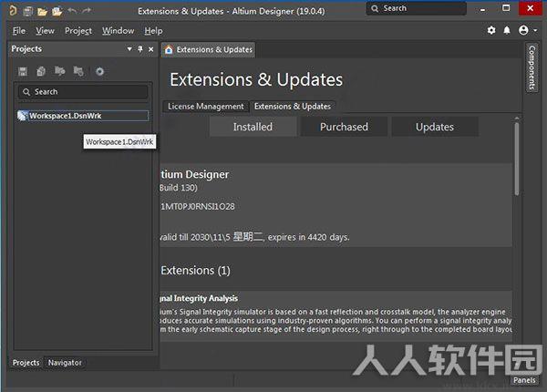This screenshot has height=392, width=547.
Task: Open the Projects panel options dropdown arrow
Action: click(x=129, y=49)
